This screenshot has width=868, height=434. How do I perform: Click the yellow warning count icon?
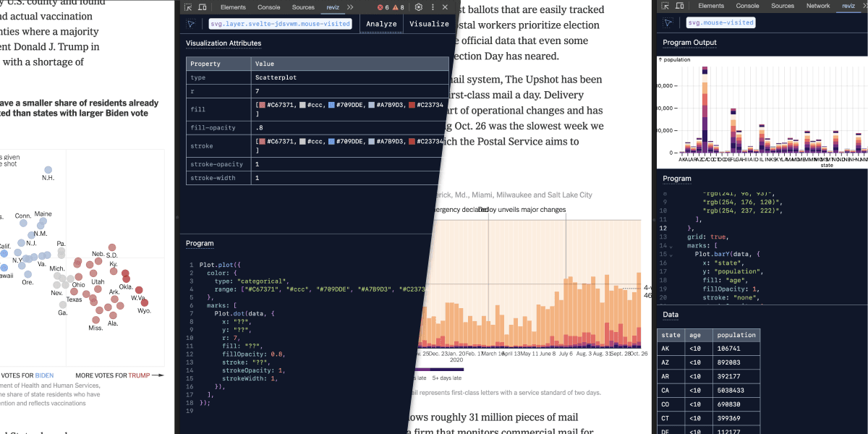click(x=396, y=7)
